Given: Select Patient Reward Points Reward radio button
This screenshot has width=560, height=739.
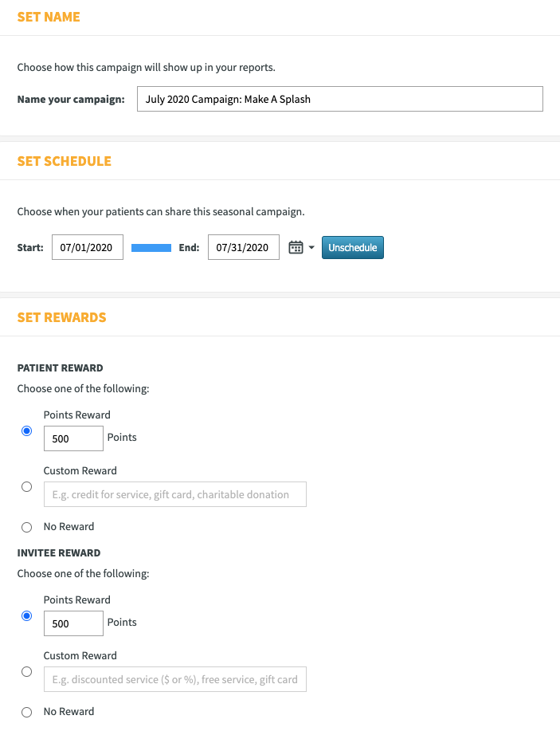Looking at the screenshot, I should pos(27,430).
